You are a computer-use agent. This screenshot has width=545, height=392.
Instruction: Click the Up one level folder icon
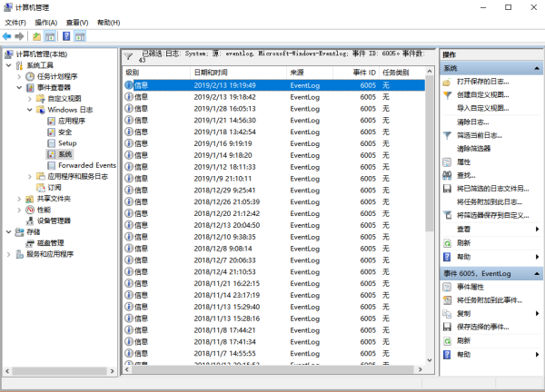[36, 36]
